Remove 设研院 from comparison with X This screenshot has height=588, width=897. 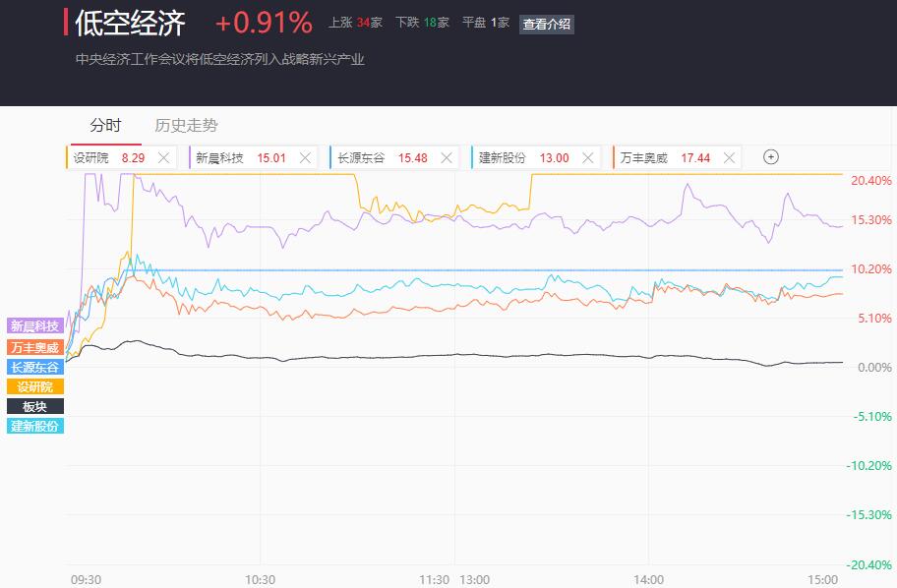163,158
